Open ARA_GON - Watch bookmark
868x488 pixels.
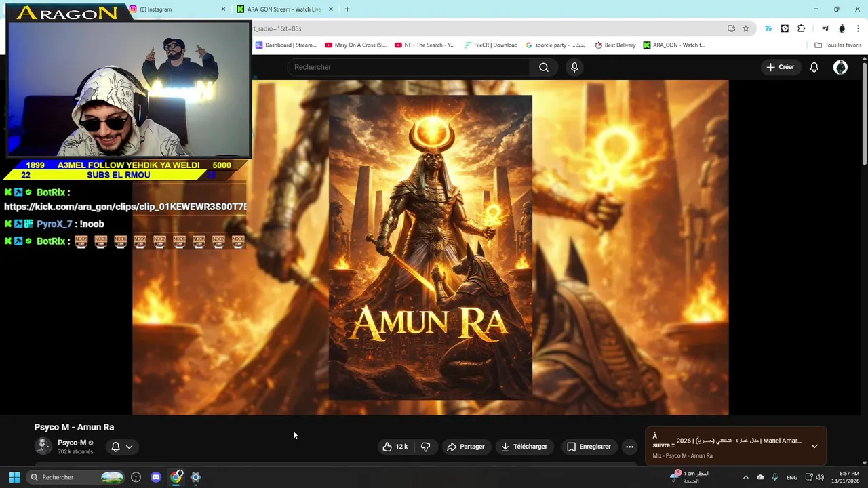coord(674,45)
